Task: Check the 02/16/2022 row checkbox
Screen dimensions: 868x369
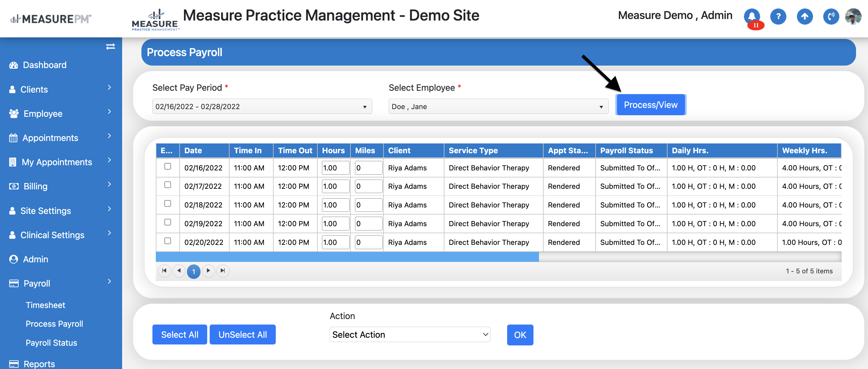Action: pyautogui.click(x=167, y=166)
